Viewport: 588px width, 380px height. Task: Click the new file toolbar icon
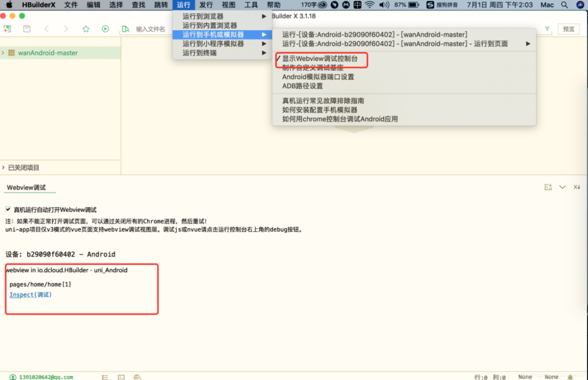7,29
